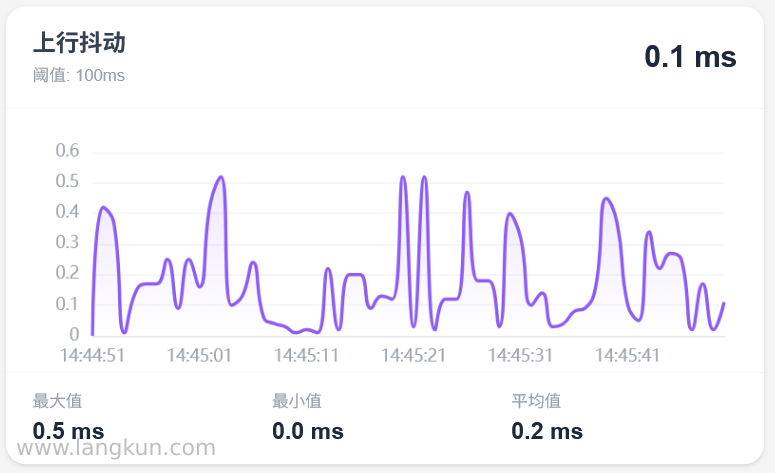775x473 pixels.
Task: Click the 14:45:01 time axis label
Action: pyautogui.click(x=199, y=355)
